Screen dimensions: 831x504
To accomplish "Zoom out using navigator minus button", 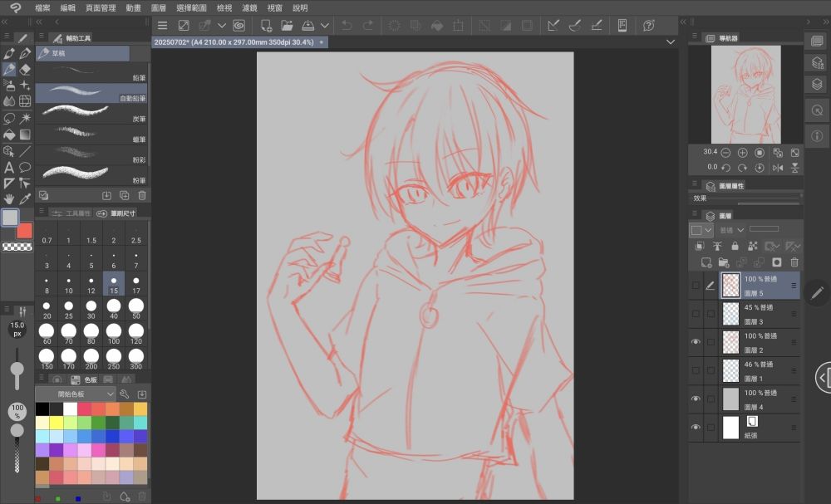I will 725,153.
